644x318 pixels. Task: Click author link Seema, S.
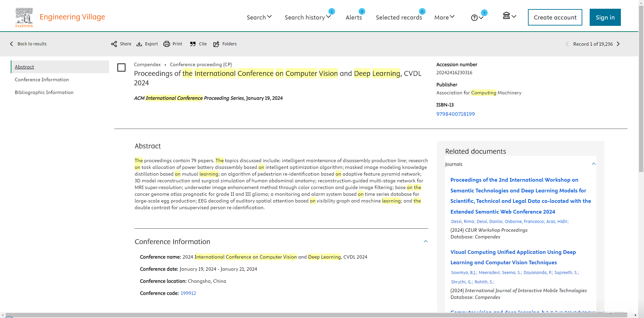coord(511,273)
